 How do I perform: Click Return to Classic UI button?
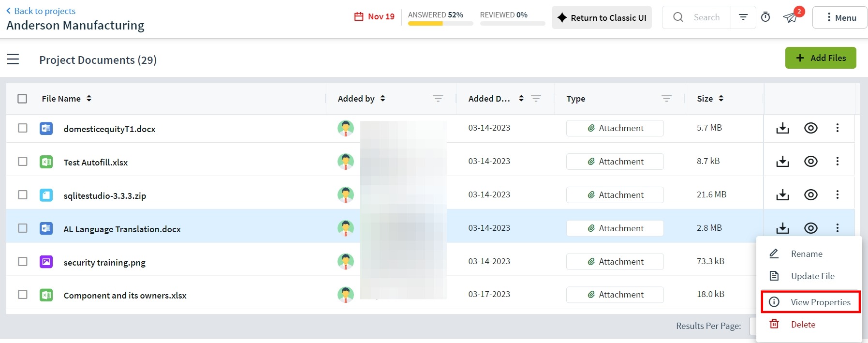(x=602, y=17)
